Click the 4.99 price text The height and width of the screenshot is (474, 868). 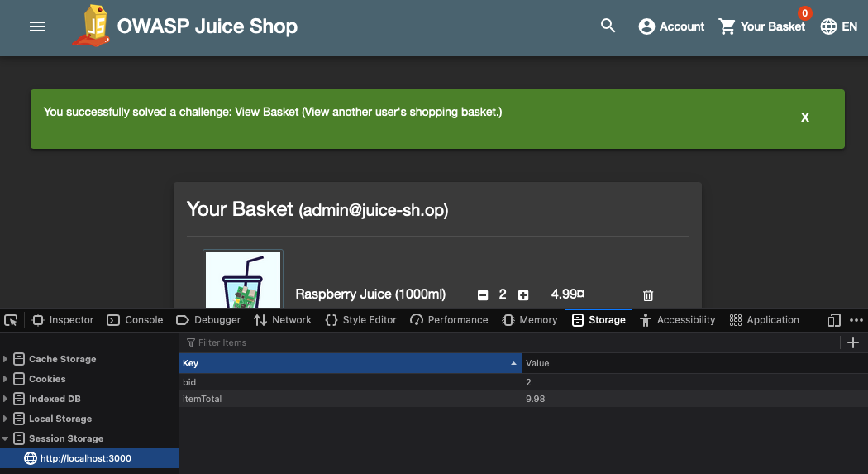pyautogui.click(x=568, y=294)
